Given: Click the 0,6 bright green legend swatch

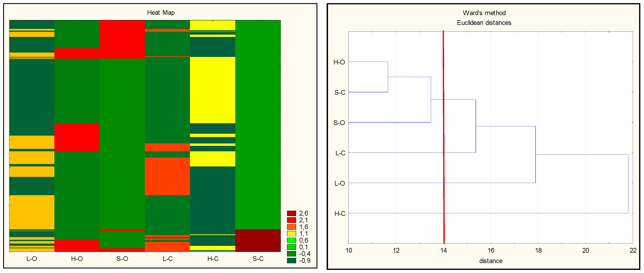Looking at the screenshot, I should coord(292,240).
